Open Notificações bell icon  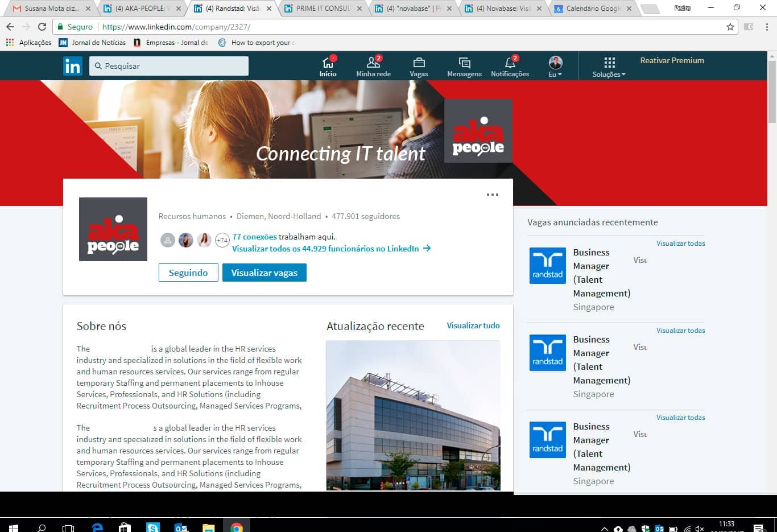coord(510,66)
